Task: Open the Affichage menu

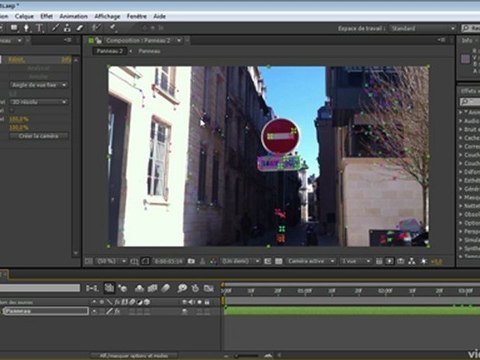Action: click(107, 16)
